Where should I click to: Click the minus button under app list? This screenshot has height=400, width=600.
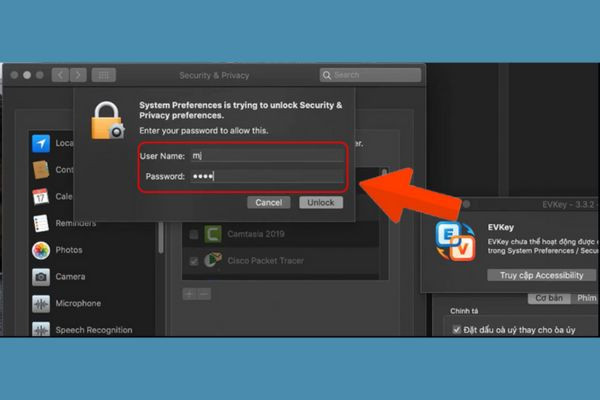(204, 294)
